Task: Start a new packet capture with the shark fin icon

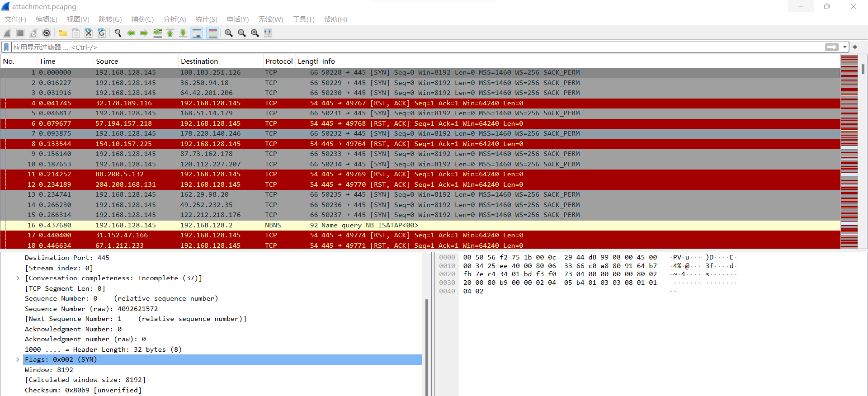Action: pyautogui.click(x=7, y=33)
